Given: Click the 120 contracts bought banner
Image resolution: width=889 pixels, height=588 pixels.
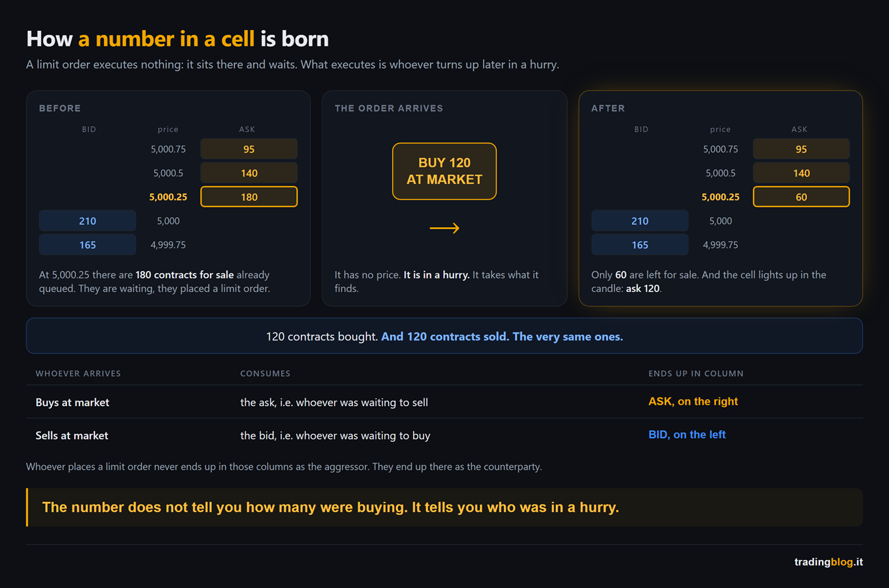Looking at the screenshot, I should click(x=444, y=336).
